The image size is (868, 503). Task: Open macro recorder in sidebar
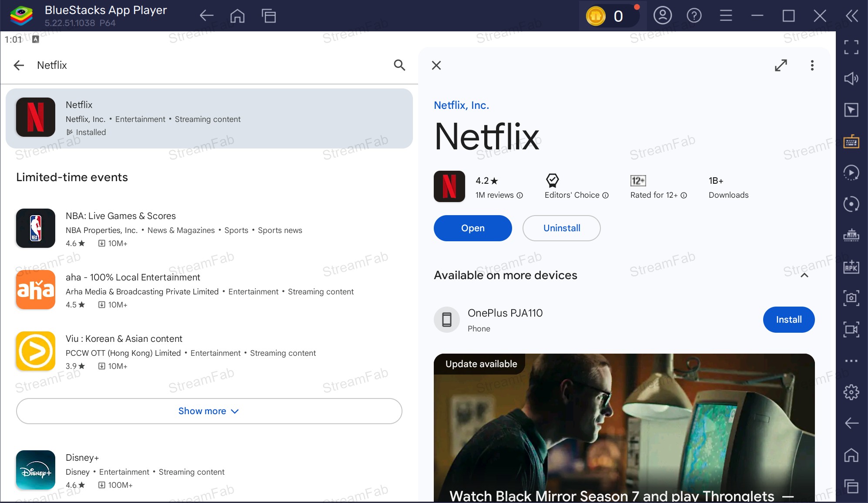pyautogui.click(x=851, y=173)
